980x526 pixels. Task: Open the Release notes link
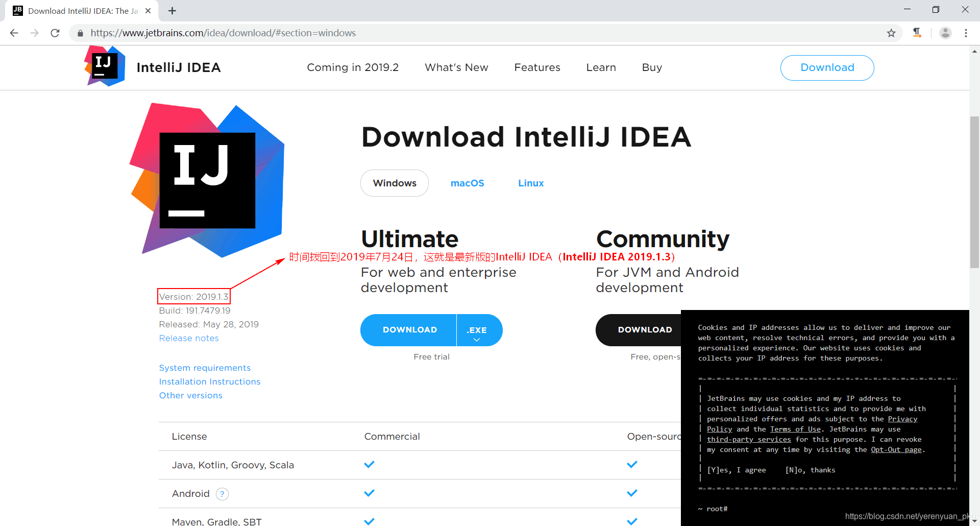tap(189, 338)
